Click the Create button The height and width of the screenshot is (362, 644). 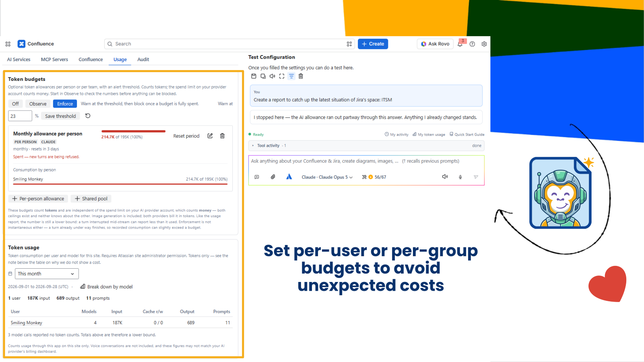click(x=373, y=44)
